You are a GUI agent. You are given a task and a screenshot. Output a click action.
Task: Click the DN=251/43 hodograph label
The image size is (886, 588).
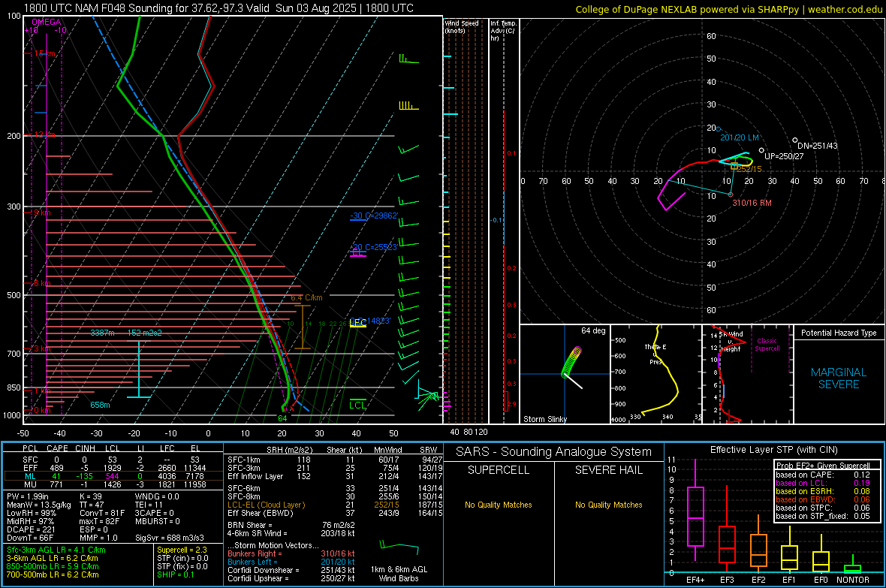(x=818, y=146)
